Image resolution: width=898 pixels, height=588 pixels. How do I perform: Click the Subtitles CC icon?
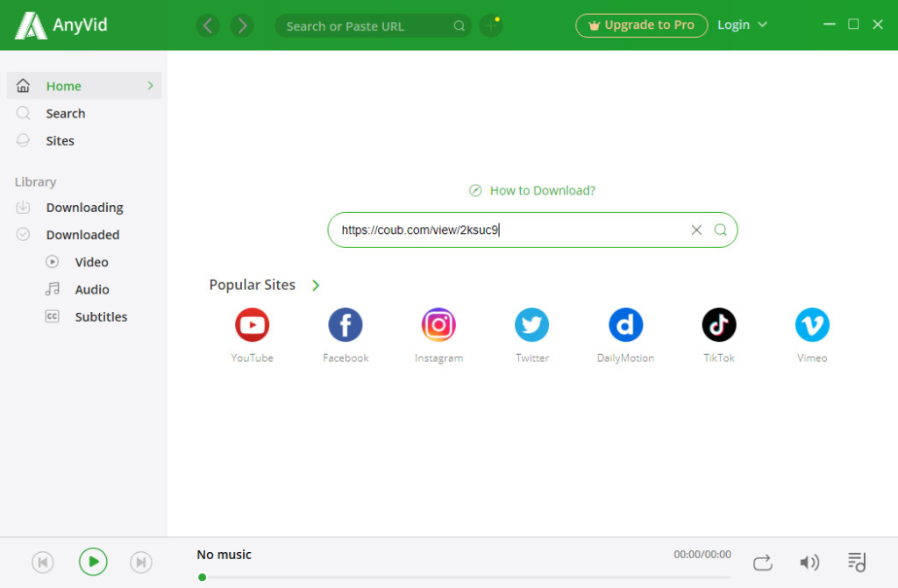tap(52, 316)
